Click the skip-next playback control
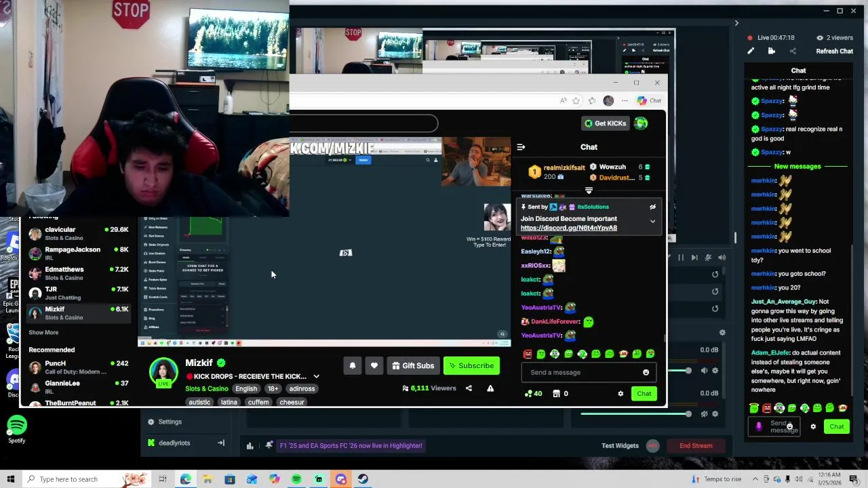This screenshot has height=488, width=868. pyautogui.click(x=694, y=258)
